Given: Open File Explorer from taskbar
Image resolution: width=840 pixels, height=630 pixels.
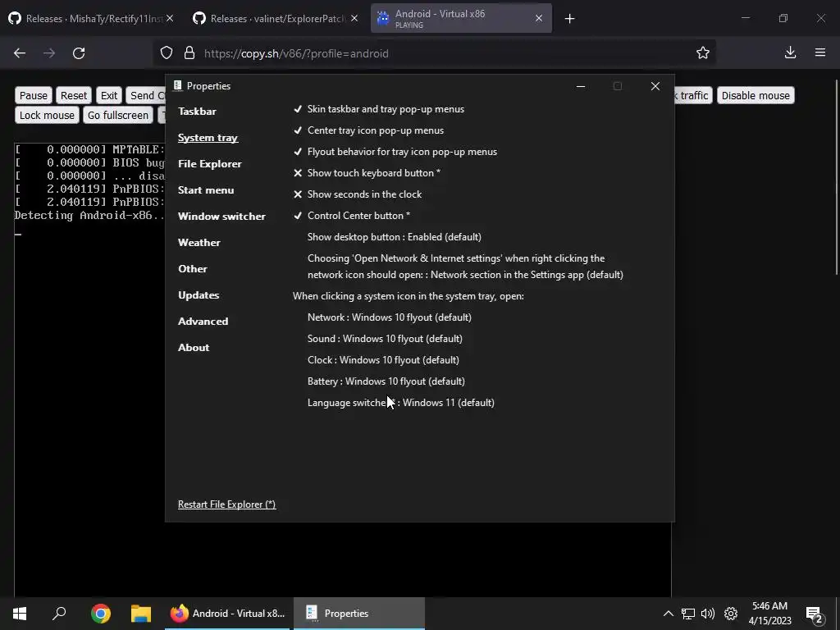Looking at the screenshot, I should click(x=141, y=614).
